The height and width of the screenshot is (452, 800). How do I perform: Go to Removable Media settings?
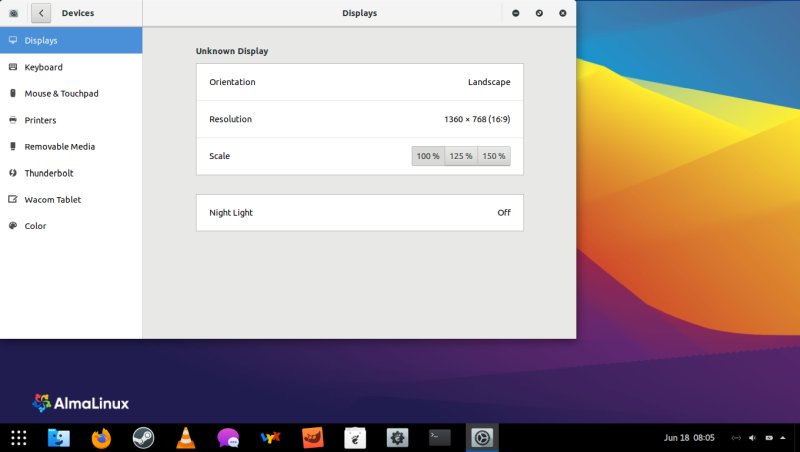59,146
